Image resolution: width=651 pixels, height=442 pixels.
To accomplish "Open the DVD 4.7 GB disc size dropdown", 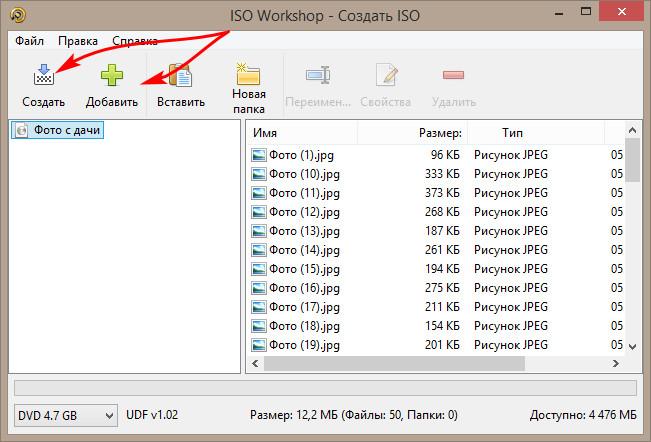I will [x=66, y=415].
